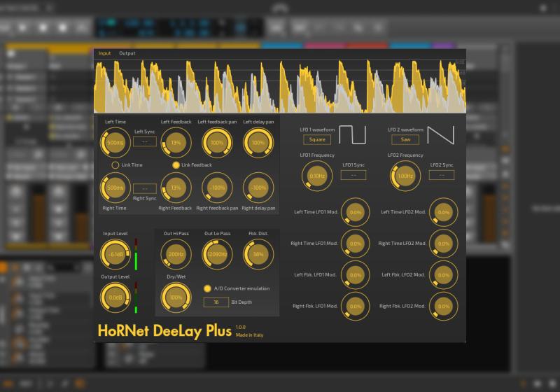560x392 pixels.
Task: Click the Output Level knob at 0.0dB
Action: [115, 297]
